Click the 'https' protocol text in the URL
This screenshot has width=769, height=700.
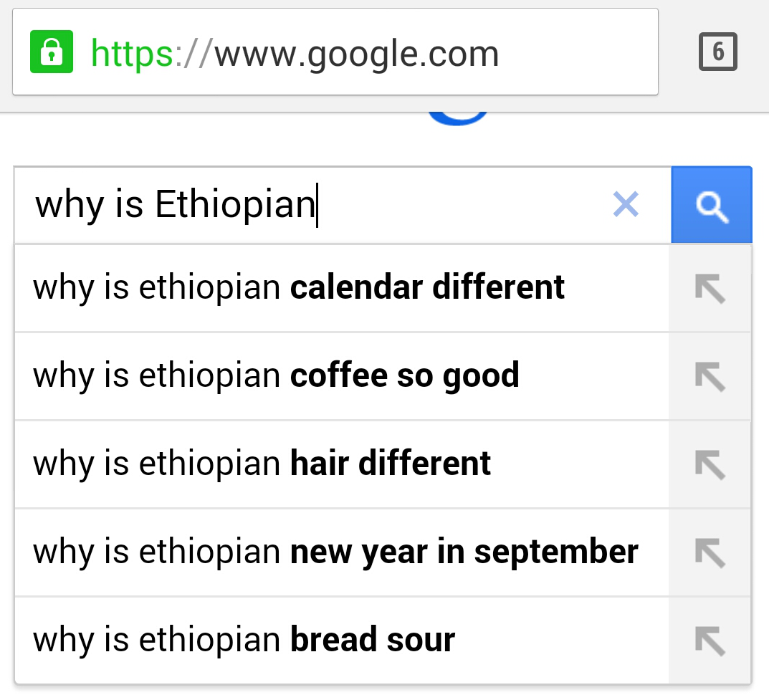(132, 54)
